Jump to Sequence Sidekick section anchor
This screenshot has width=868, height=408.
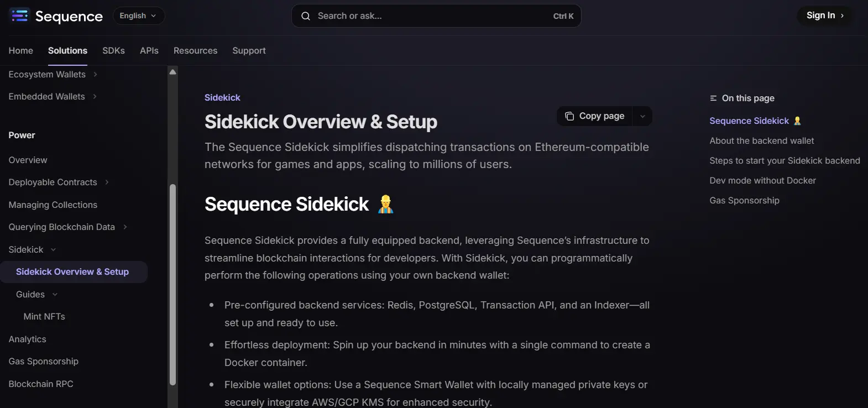(755, 121)
